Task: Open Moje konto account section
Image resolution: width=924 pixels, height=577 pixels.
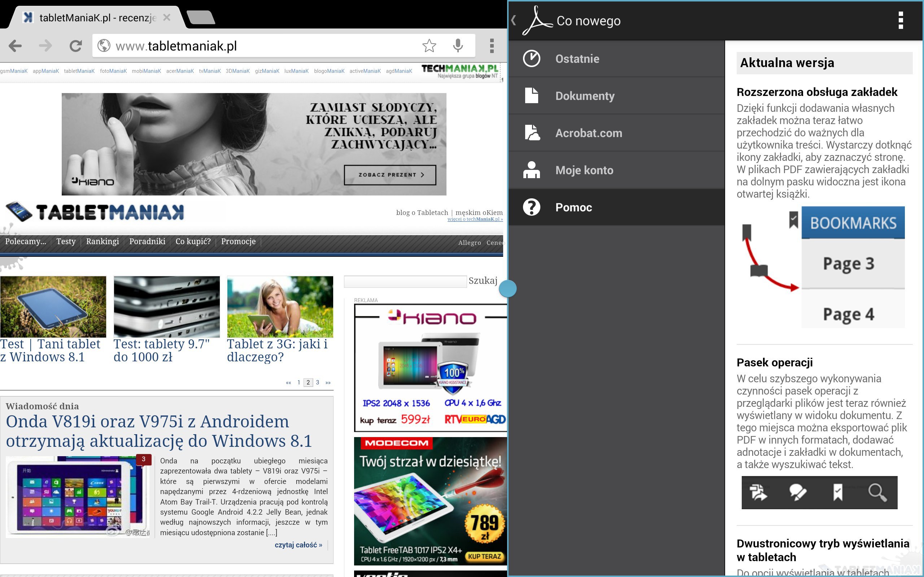Action: [x=616, y=170]
